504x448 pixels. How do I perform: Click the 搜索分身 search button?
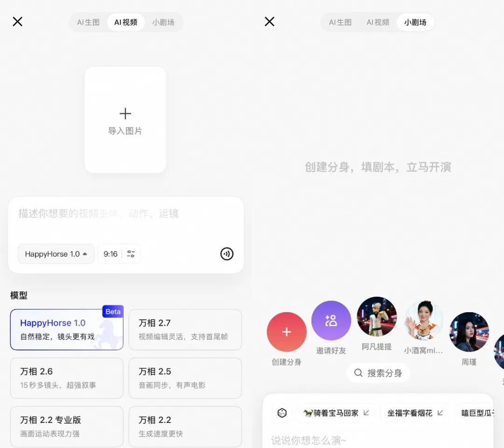pos(378,373)
